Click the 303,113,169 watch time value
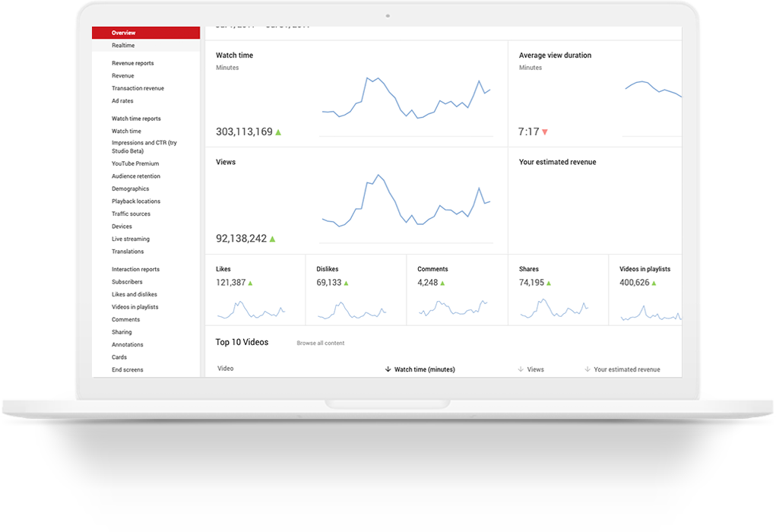Viewport: 776px width, 532px height. [x=244, y=131]
